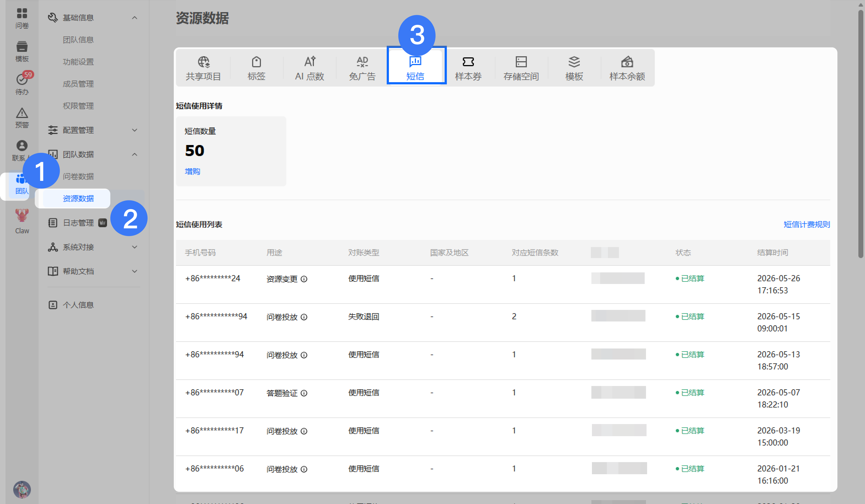
Task: Click the 短信数量 value 50
Action: pyautogui.click(x=194, y=150)
